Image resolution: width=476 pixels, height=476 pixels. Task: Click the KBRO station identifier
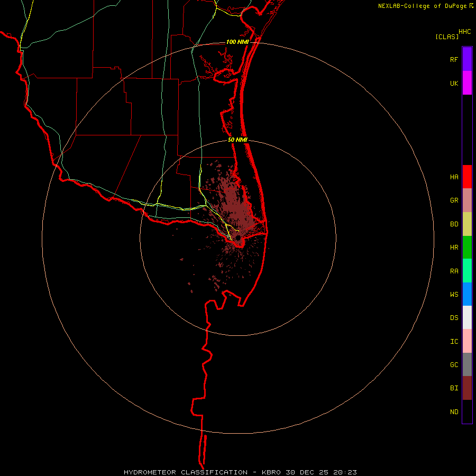click(271, 472)
